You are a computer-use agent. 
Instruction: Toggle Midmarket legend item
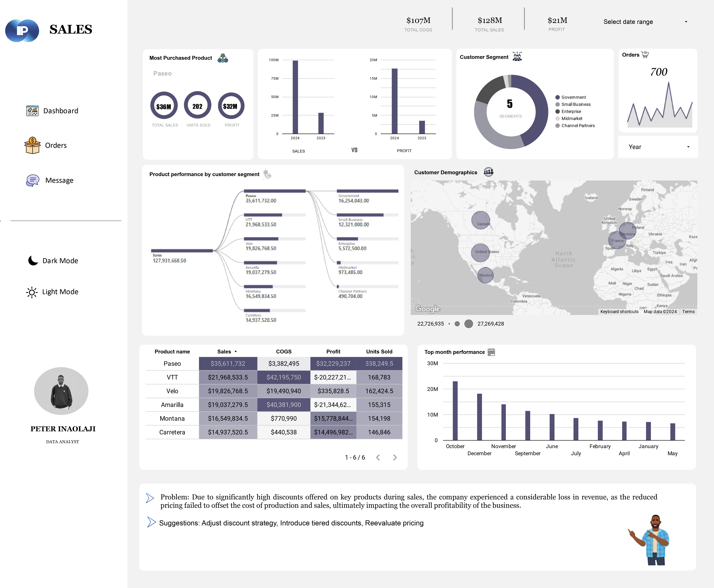pyautogui.click(x=569, y=119)
